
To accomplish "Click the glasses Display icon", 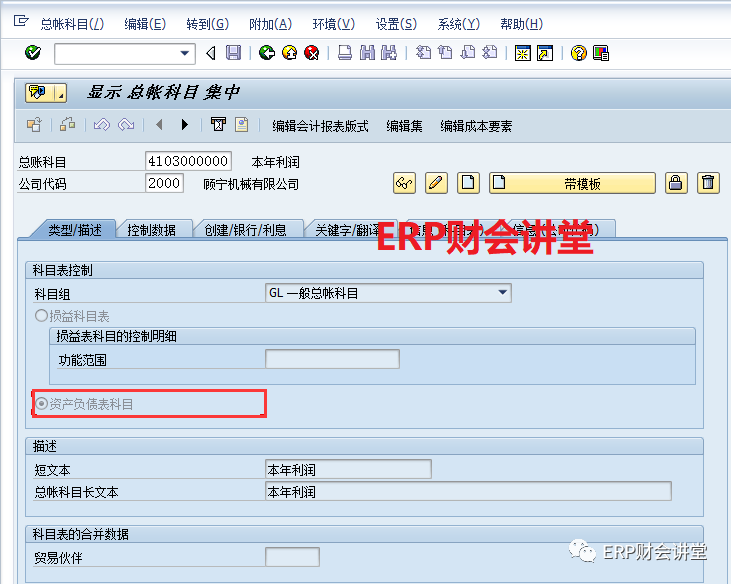I will click(404, 183).
